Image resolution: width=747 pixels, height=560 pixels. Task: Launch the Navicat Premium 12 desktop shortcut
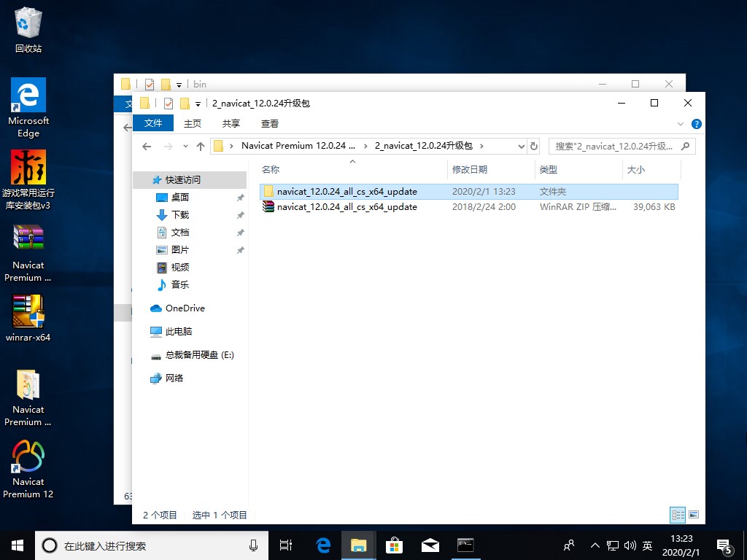tap(28, 469)
